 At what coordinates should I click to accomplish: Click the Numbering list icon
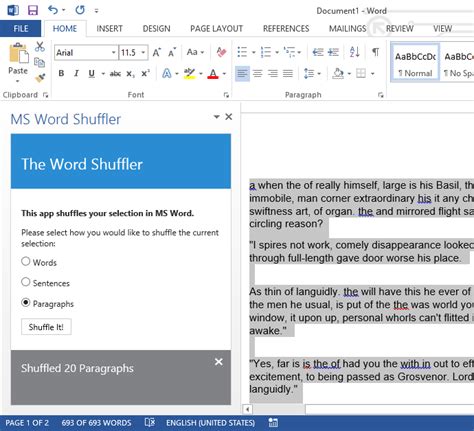click(266, 52)
